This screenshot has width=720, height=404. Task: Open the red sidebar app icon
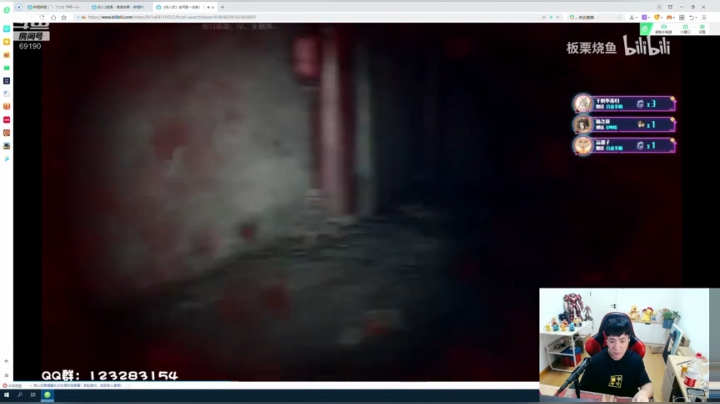pos(6,120)
